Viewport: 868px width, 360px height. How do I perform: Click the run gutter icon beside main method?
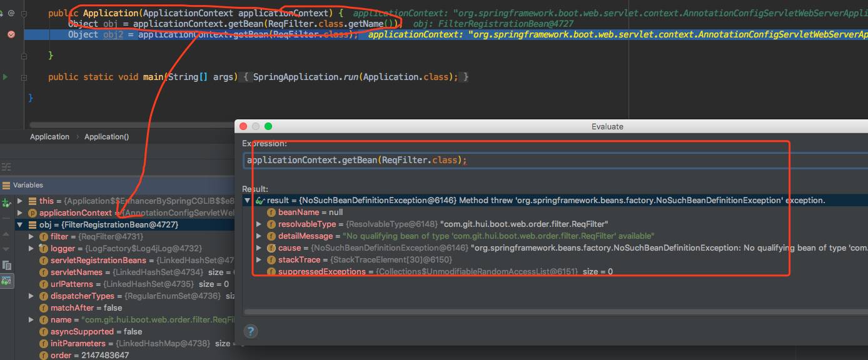pos(6,77)
